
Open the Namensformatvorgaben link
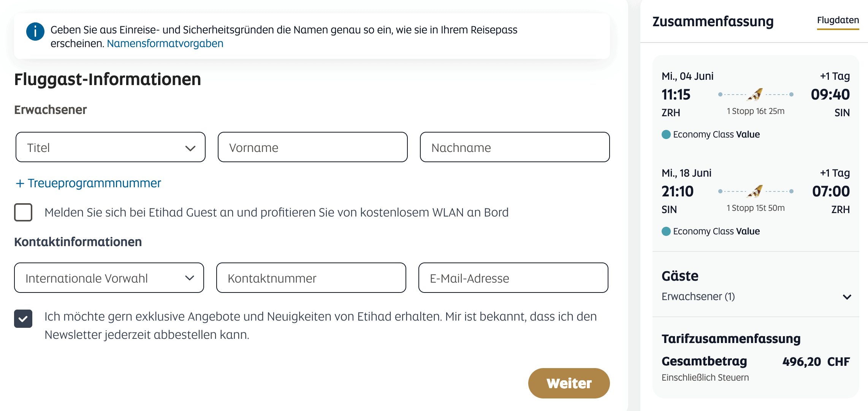point(165,44)
